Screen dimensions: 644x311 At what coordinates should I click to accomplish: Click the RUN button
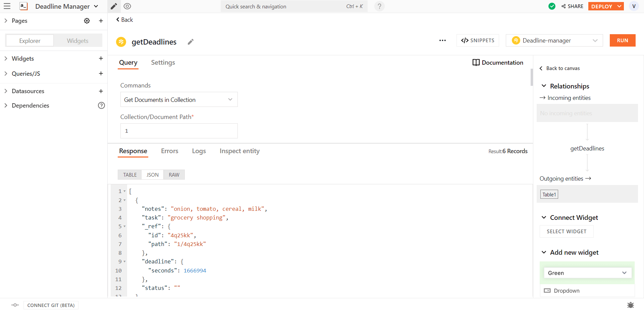coord(622,41)
